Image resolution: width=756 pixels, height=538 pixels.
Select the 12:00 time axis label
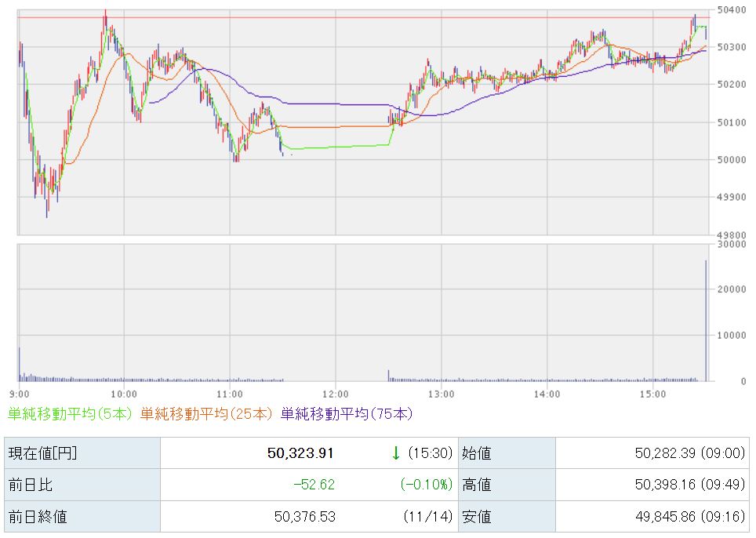(335, 393)
